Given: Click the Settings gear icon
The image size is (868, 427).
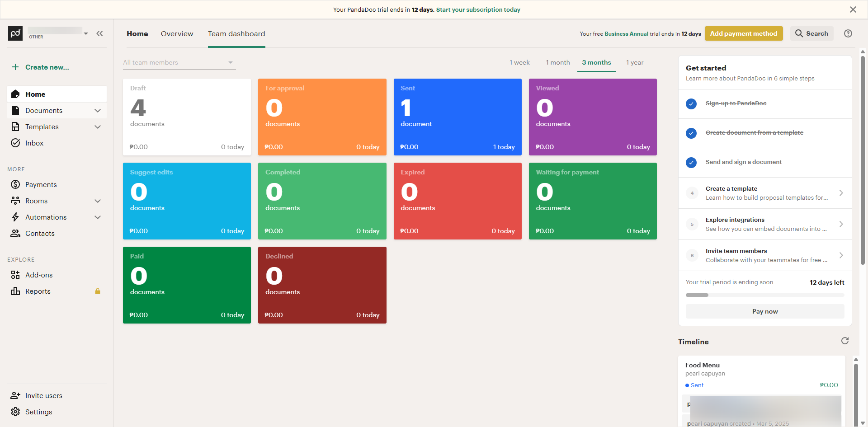Looking at the screenshot, I should [15, 412].
